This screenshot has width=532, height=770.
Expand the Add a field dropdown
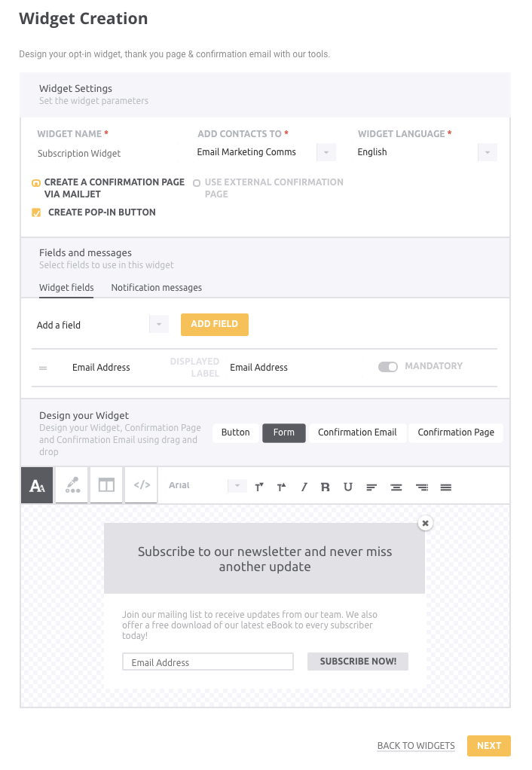[159, 325]
